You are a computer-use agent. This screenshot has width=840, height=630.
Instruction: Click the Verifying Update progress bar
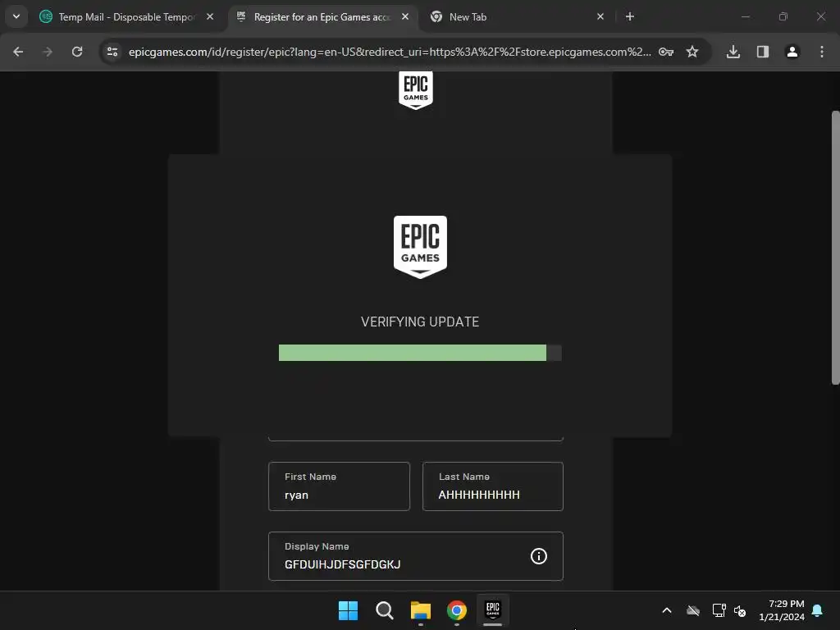click(420, 353)
